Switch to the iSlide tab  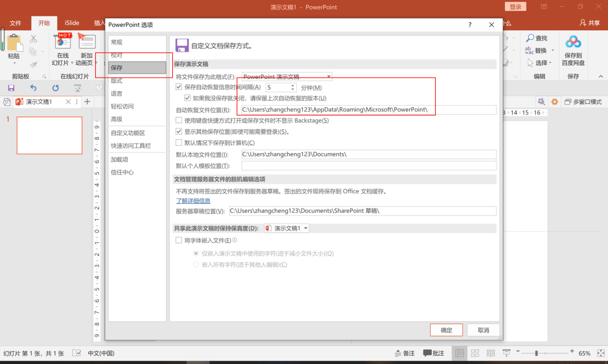71,23
